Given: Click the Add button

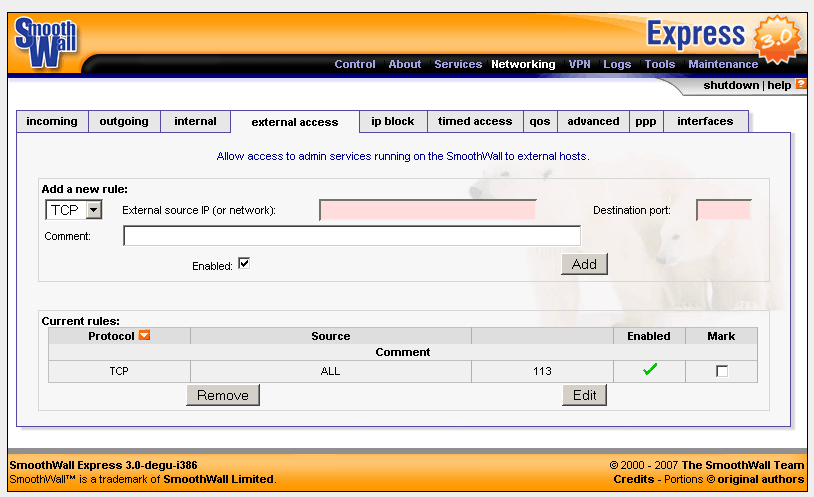Looking at the screenshot, I should [x=584, y=264].
